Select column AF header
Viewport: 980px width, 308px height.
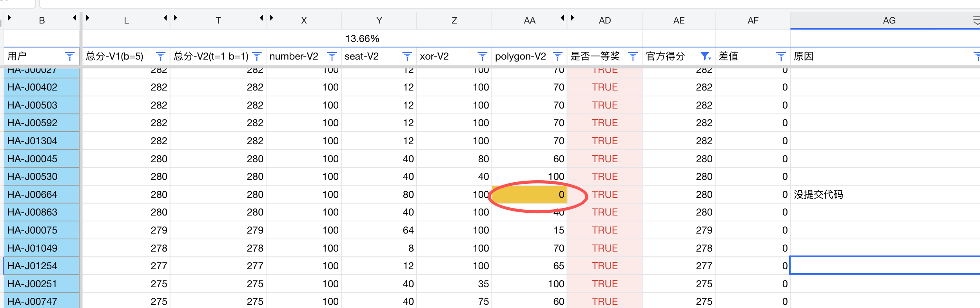pos(753,20)
